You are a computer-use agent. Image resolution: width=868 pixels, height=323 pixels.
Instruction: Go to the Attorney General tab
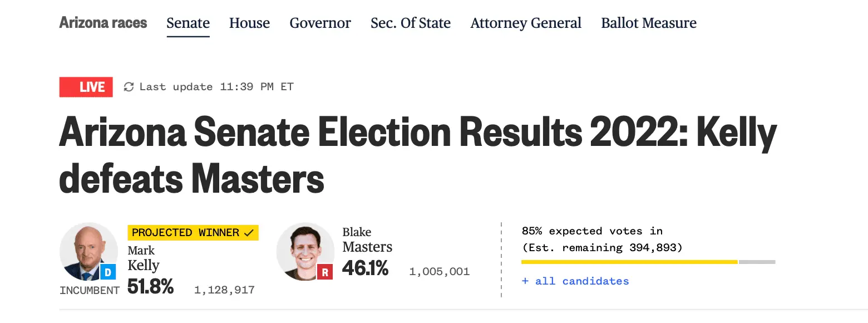[x=526, y=23]
